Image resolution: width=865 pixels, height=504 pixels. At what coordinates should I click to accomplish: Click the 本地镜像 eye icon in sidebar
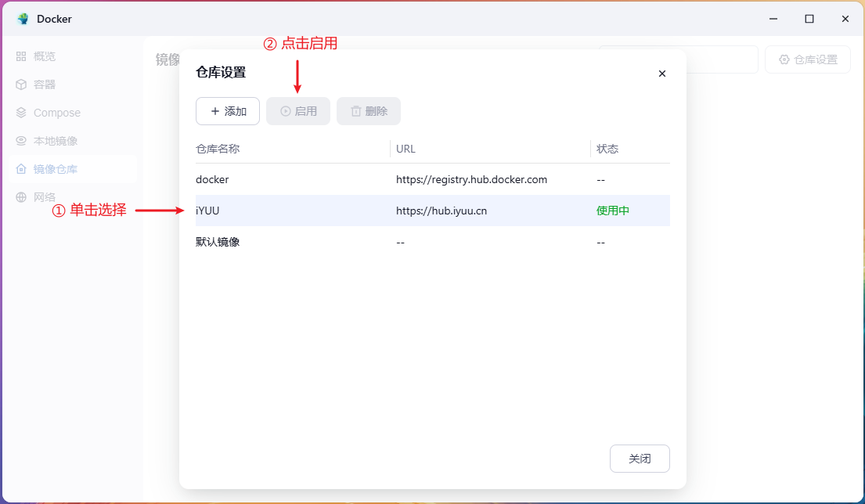21,141
